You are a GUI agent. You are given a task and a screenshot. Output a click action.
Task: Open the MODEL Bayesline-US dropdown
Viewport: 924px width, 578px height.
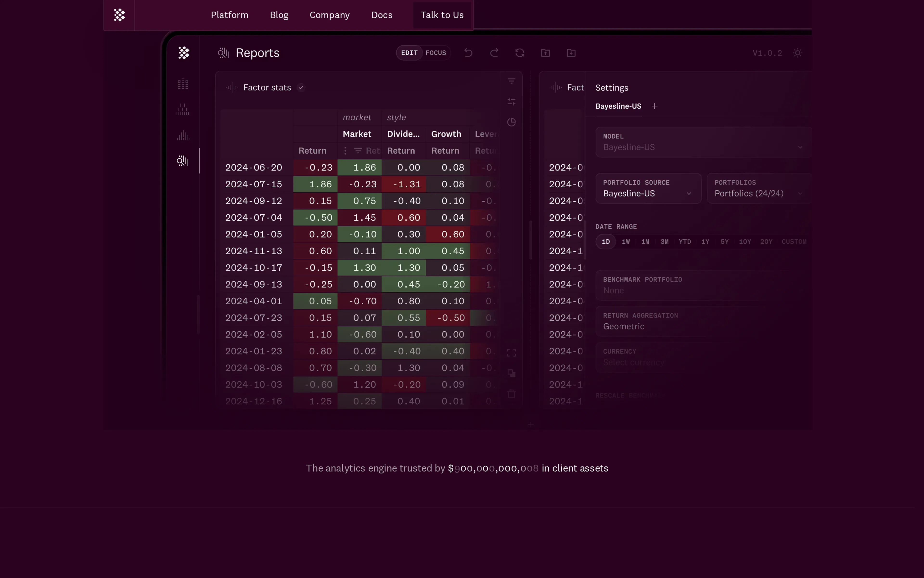703,142
